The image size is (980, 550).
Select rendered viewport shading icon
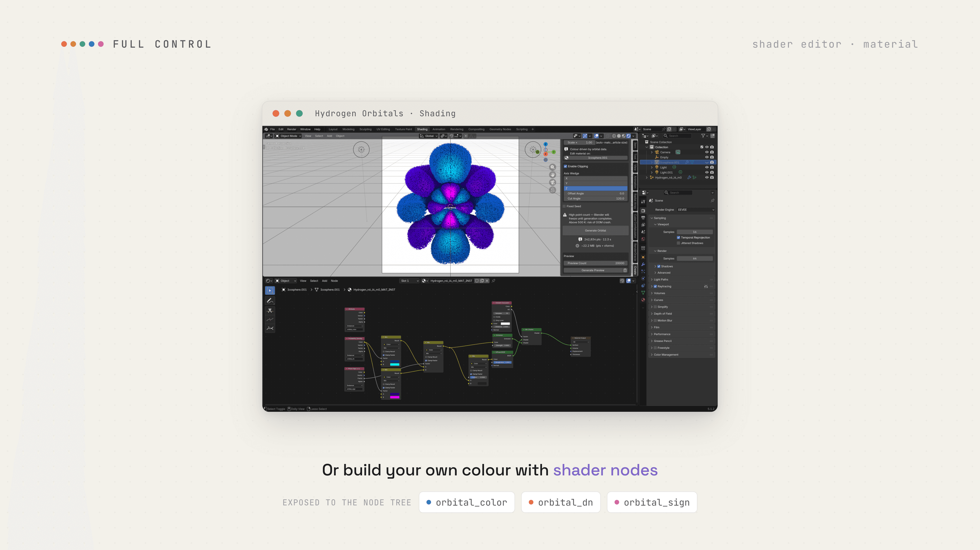click(x=629, y=136)
